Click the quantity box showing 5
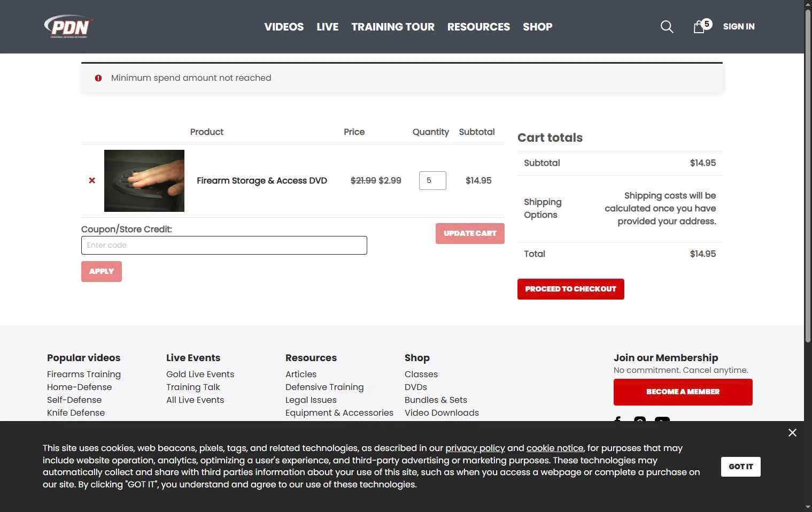Viewport: 812px width, 512px height. click(432, 181)
